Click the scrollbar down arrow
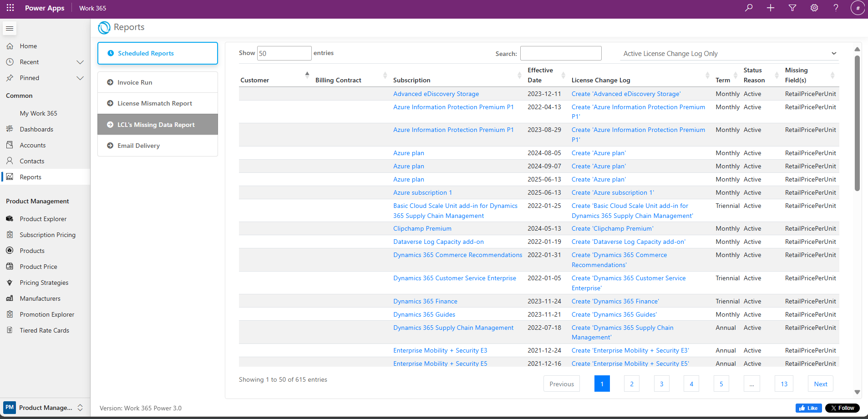 [857, 392]
